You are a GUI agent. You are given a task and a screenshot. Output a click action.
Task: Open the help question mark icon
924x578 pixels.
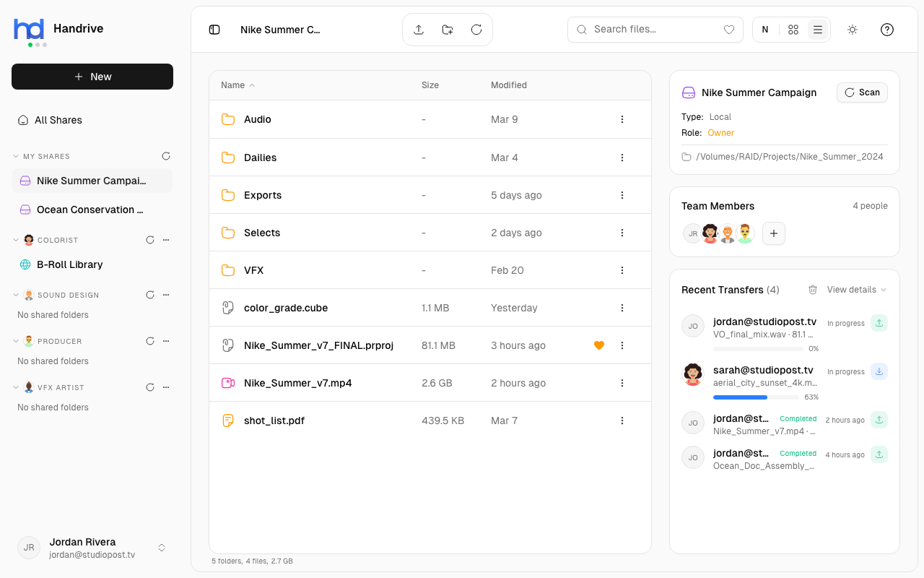click(886, 30)
